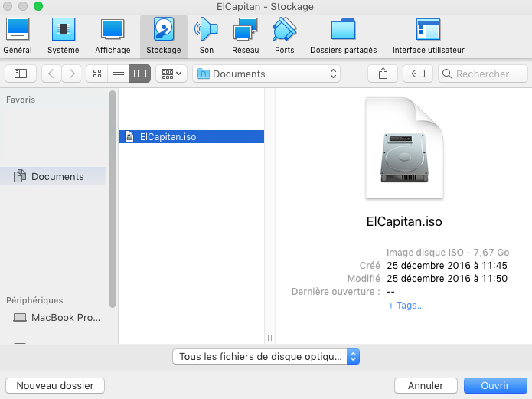Screen dimensions: 532x399
Task: Switch to the Réseau tab
Action: [x=245, y=36]
